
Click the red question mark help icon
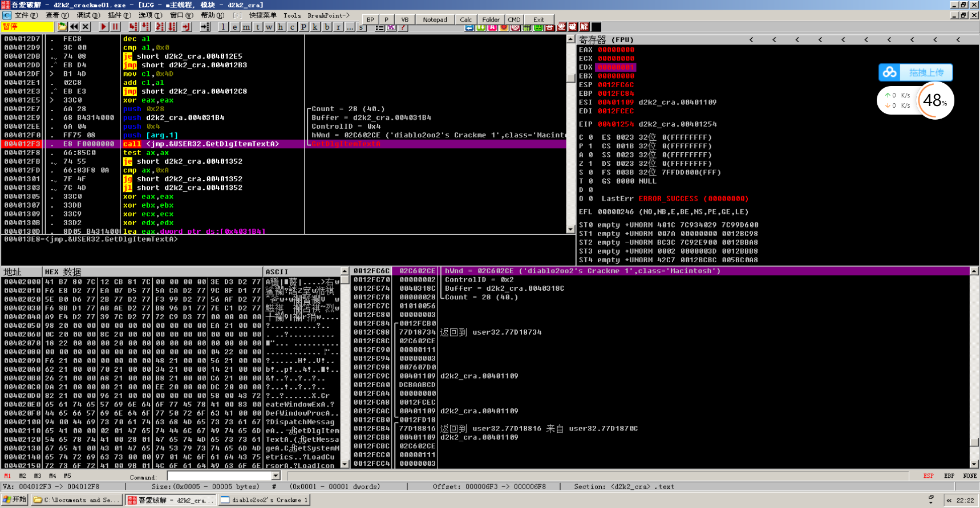pos(403,27)
